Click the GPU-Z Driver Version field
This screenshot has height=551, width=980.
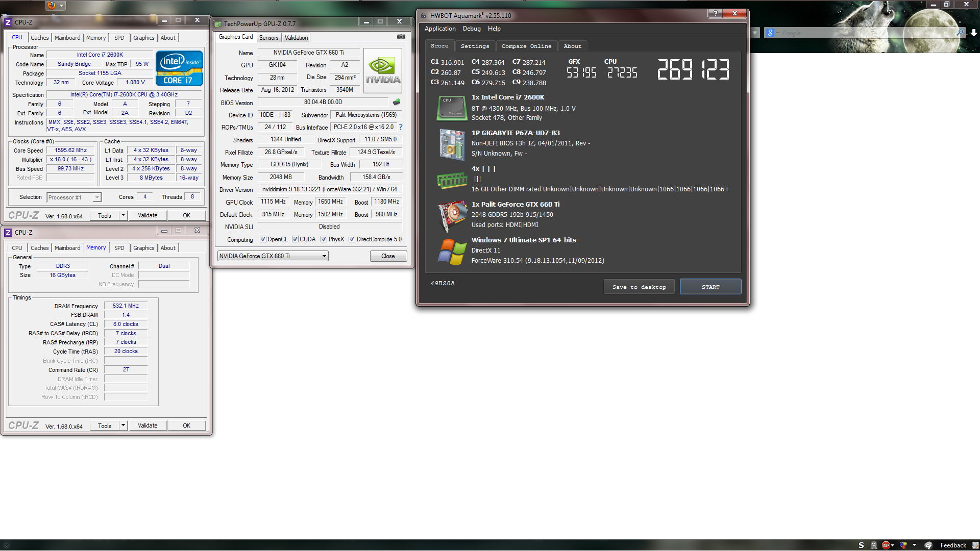330,189
